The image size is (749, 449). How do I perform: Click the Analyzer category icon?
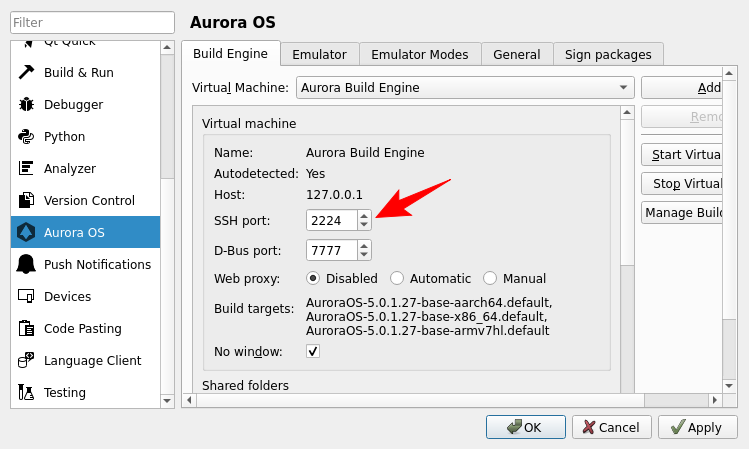tap(26, 169)
